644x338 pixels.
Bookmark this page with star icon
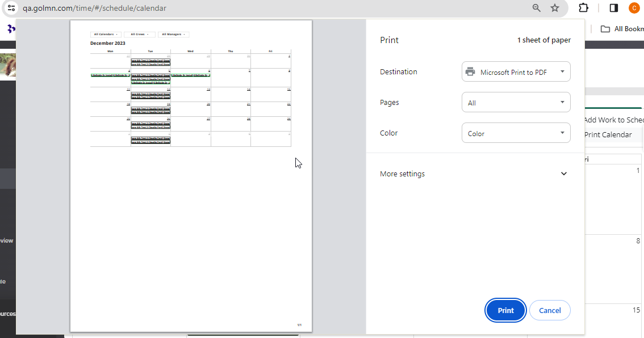[555, 8]
